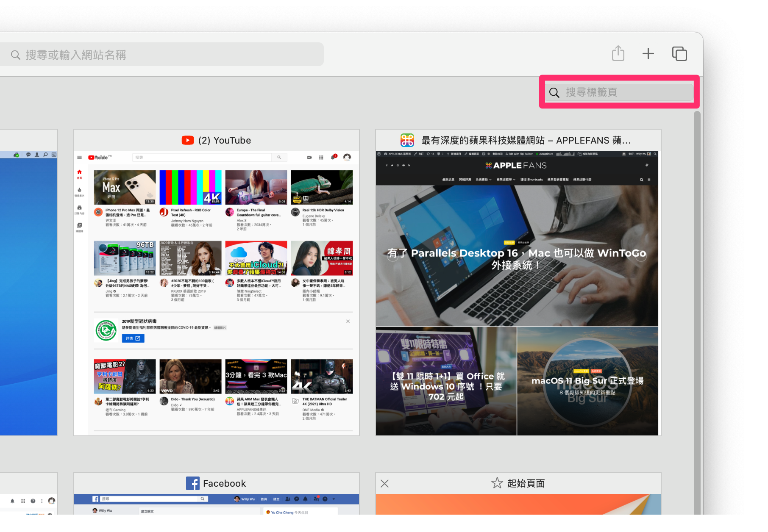Screen dimensions: 768x532
Task: Select the 起始頁面 tab title
Action: [x=526, y=483]
